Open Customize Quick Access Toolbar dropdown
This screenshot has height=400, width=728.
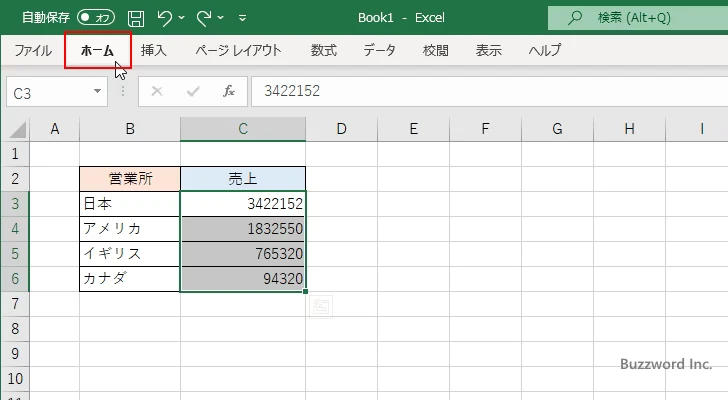click(x=242, y=18)
